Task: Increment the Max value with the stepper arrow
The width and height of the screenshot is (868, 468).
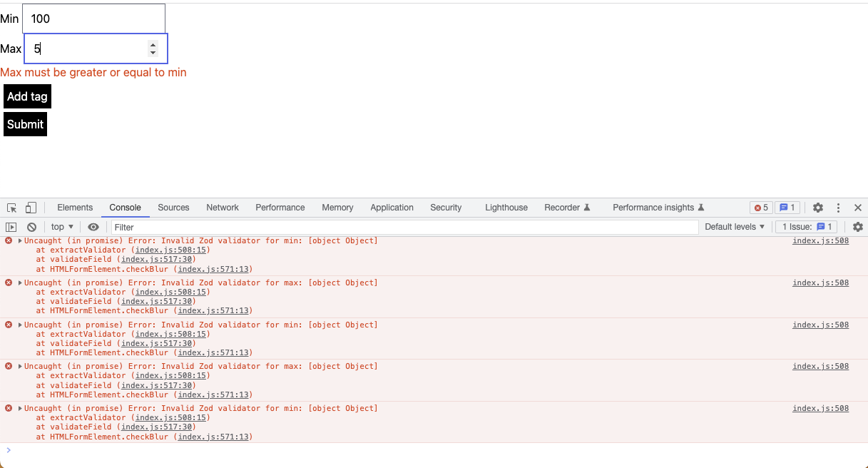Action: (x=153, y=45)
